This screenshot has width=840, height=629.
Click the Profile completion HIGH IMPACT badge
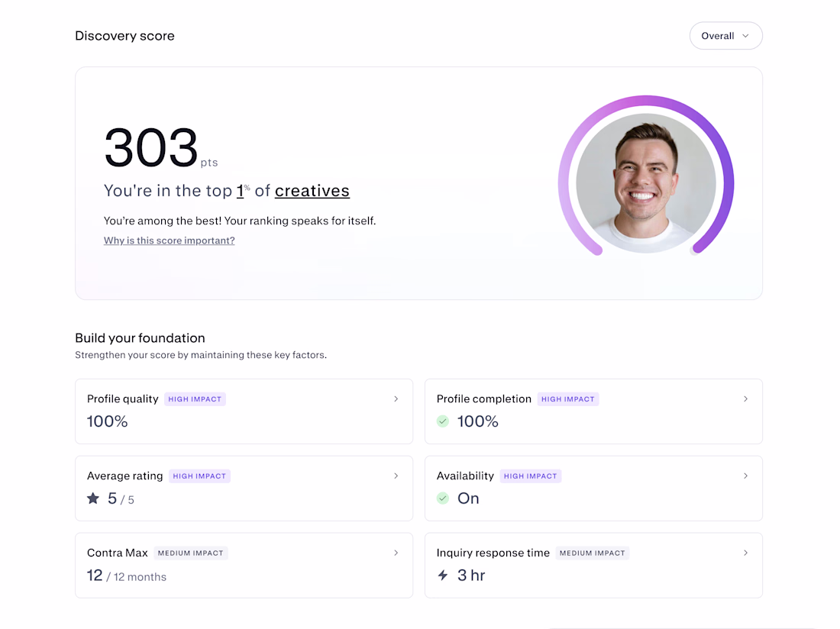click(x=568, y=399)
